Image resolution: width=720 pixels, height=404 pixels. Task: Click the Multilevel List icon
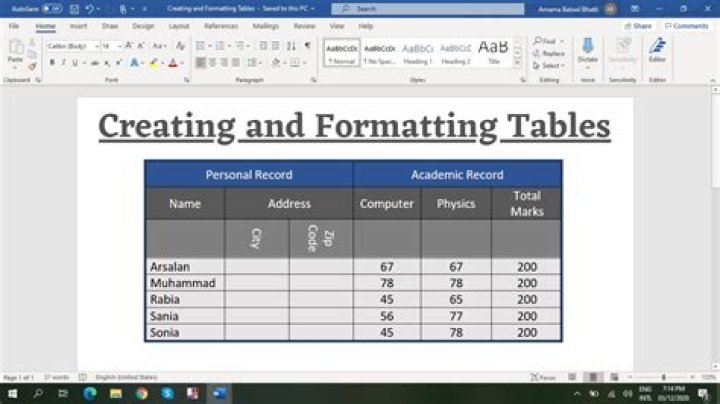pyautogui.click(x=240, y=46)
